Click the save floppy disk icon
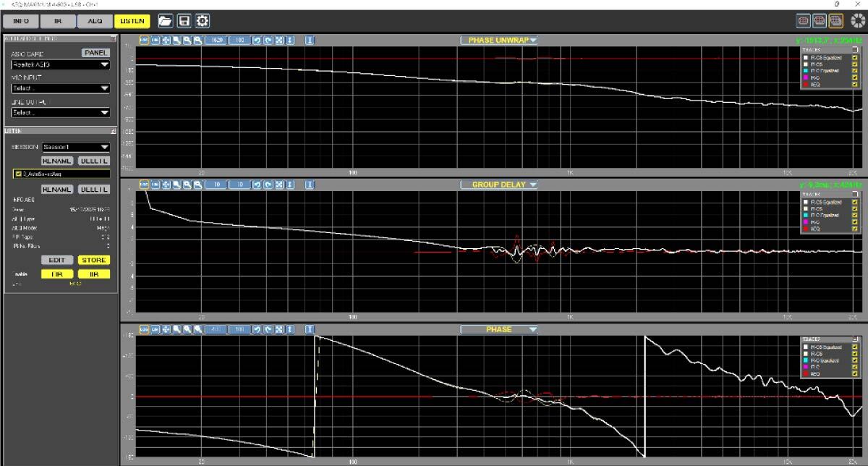868x466 pixels. [184, 21]
